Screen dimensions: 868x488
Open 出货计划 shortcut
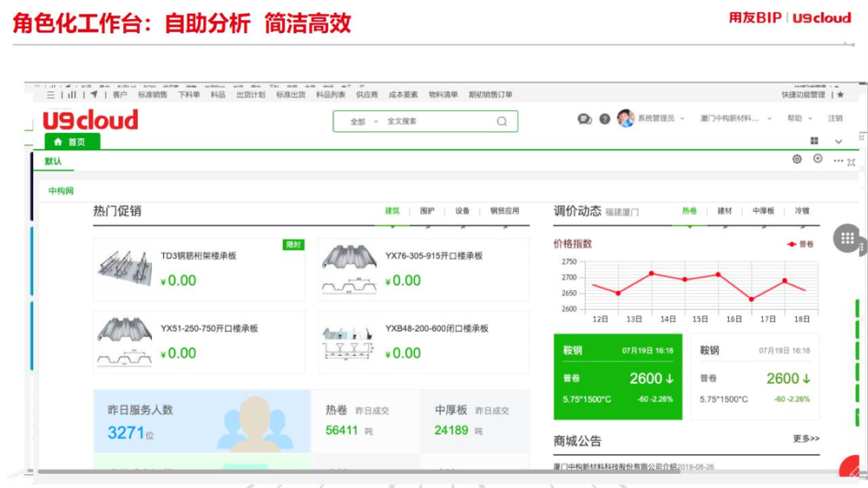(251, 95)
